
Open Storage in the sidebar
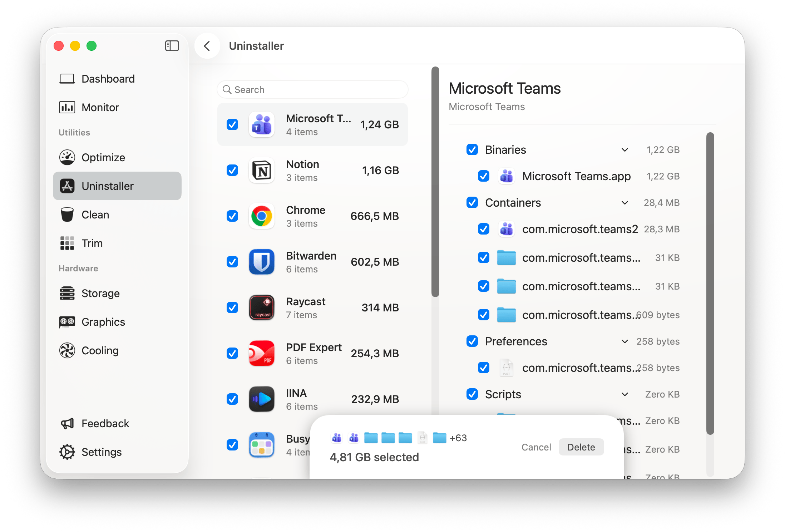pos(100,293)
